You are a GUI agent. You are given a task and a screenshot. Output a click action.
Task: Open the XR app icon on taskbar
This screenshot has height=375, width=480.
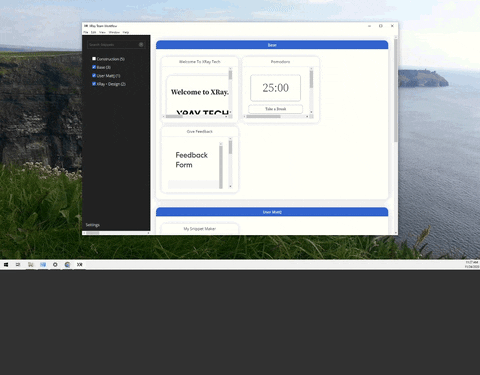point(80,265)
